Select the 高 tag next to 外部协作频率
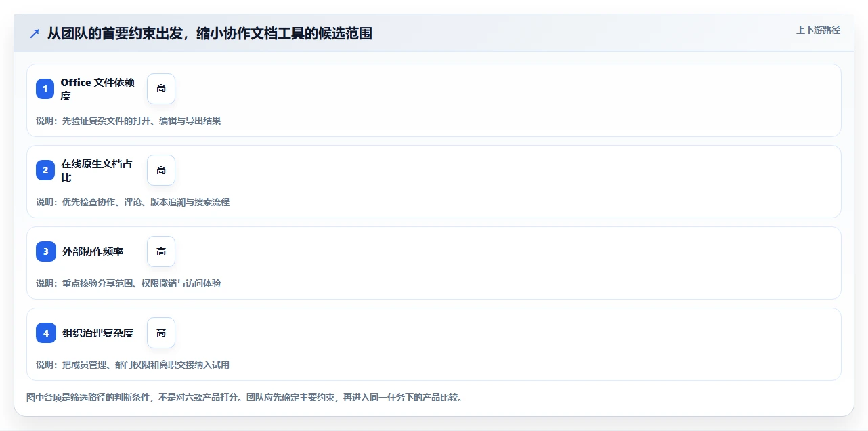Viewport: 868px width, 431px height. tap(161, 251)
